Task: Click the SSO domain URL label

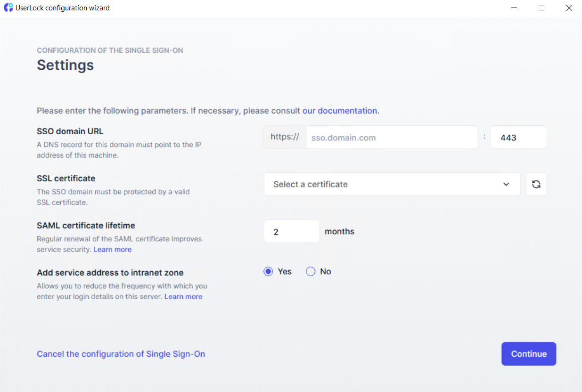Action: (x=70, y=131)
